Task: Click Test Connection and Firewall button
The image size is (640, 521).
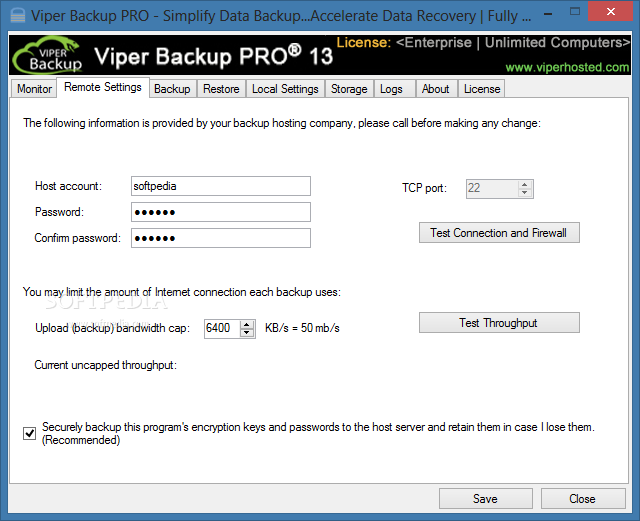Action: (499, 233)
